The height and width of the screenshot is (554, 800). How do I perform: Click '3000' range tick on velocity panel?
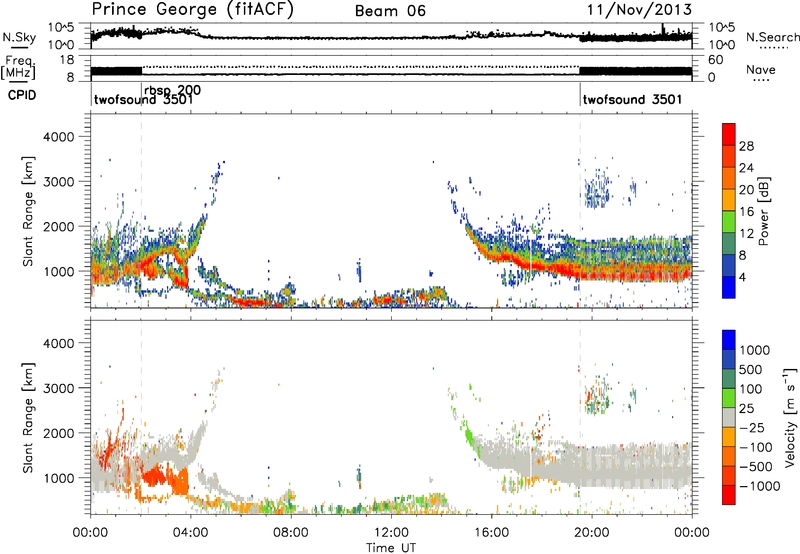coord(58,388)
